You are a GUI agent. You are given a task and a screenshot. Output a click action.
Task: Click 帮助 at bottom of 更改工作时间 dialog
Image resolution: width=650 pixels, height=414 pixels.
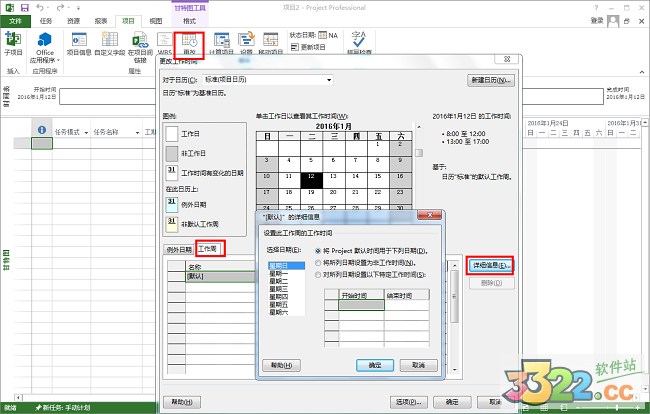182,402
